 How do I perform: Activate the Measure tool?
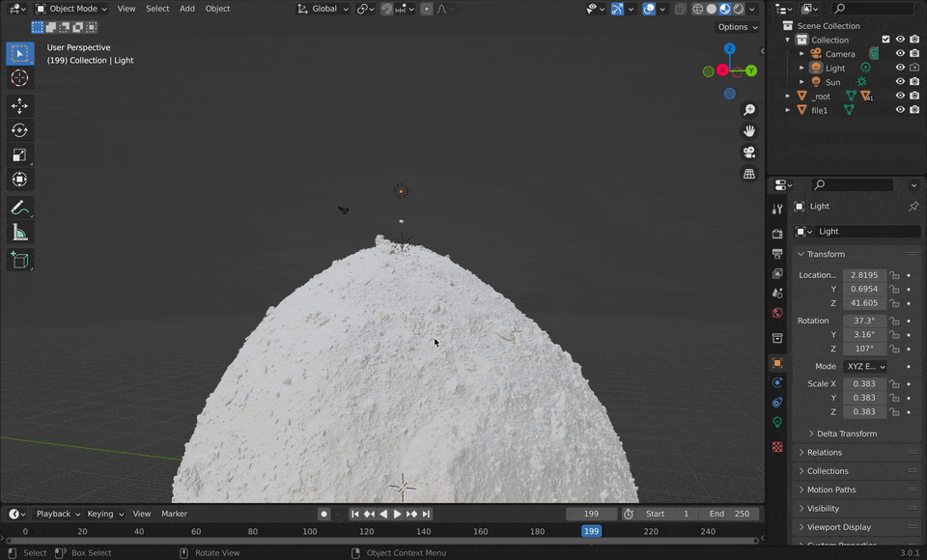point(19,232)
